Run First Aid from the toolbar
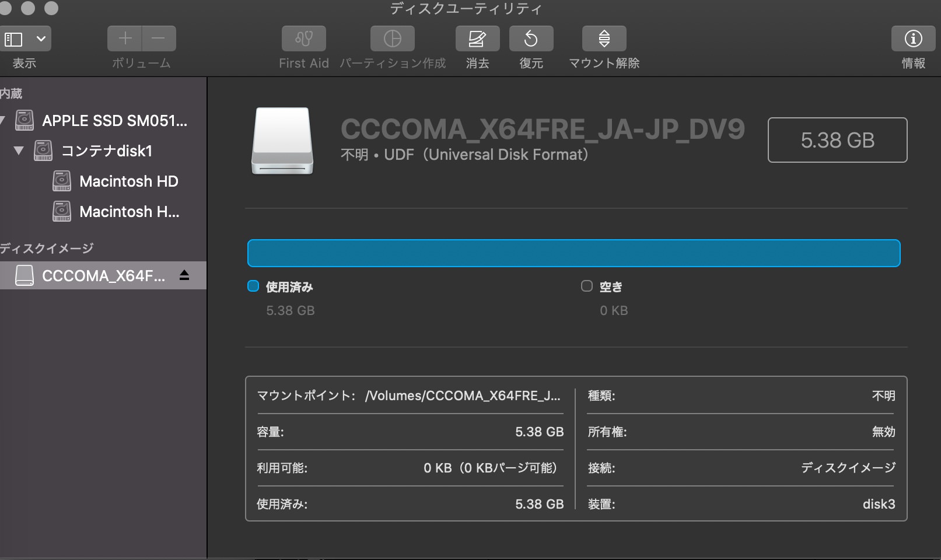 (303, 39)
